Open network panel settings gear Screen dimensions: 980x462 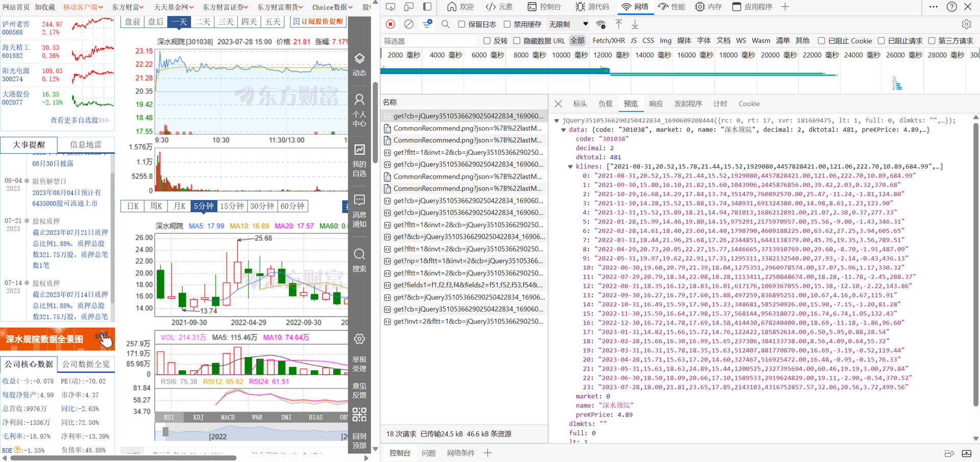pos(966,24)
